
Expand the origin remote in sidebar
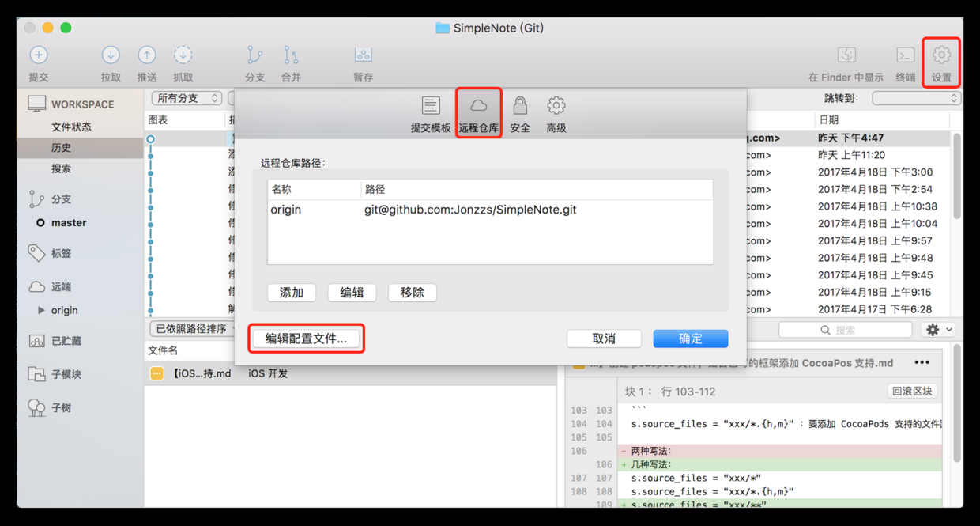41,310
